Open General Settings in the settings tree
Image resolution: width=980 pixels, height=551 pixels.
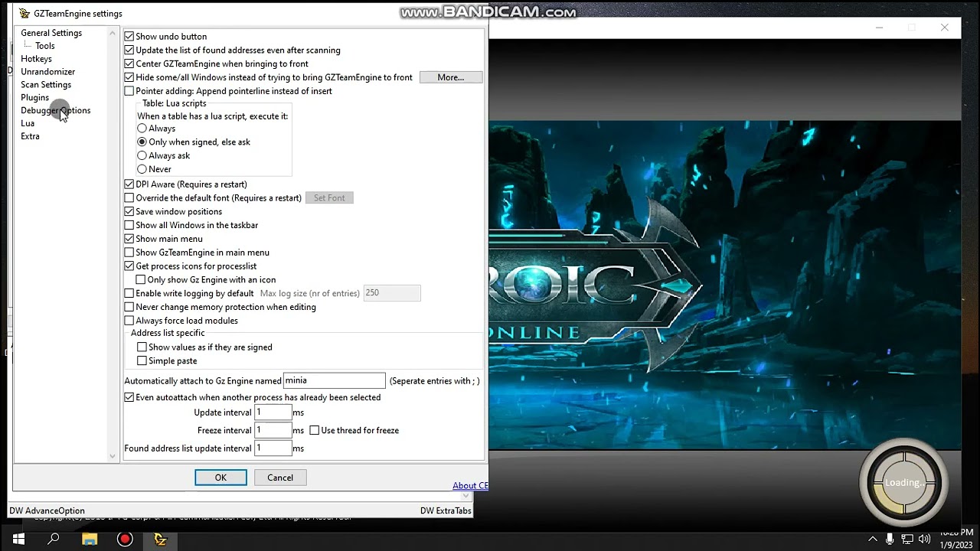[51, 33]
